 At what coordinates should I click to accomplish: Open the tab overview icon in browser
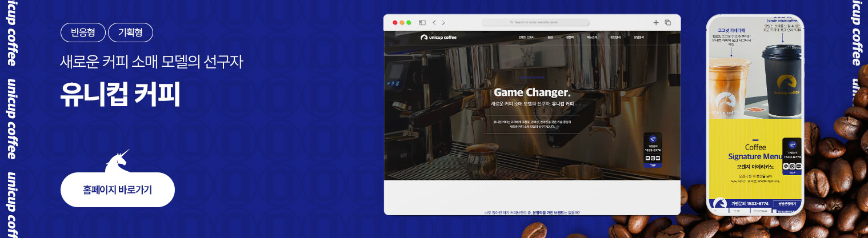(667, 23)
